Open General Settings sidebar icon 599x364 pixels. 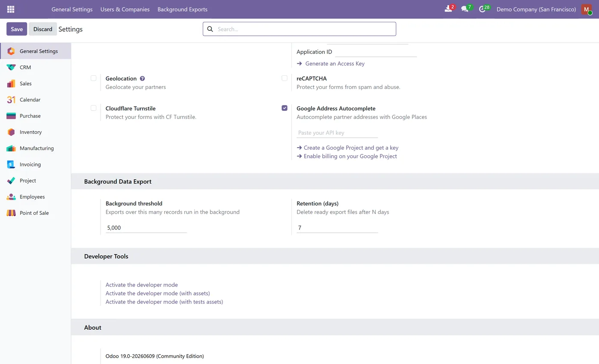tap(11, 51)
